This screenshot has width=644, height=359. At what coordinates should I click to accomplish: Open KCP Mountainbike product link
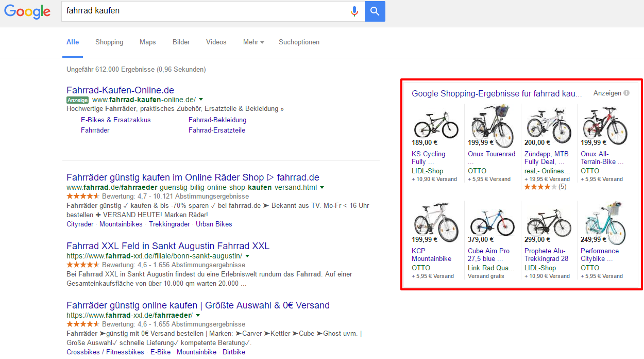[432, 255]
